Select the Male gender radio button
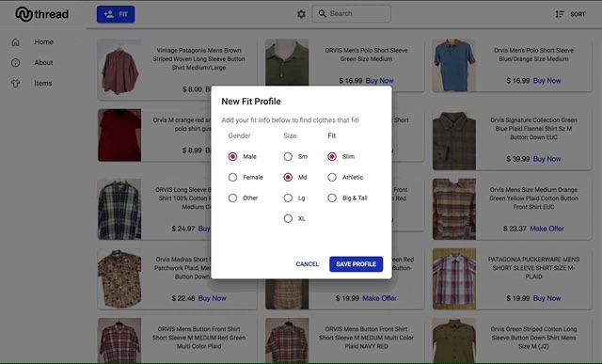 232,157
